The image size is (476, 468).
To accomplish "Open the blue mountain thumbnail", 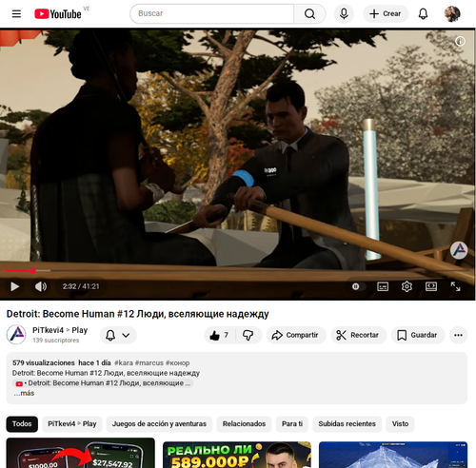I will [x=393, y=455].
